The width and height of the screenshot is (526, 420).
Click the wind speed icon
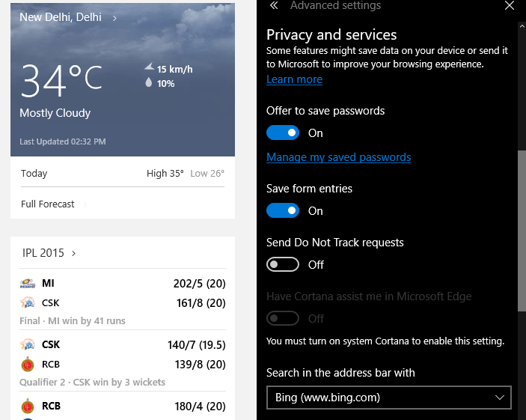pos(150,67)
